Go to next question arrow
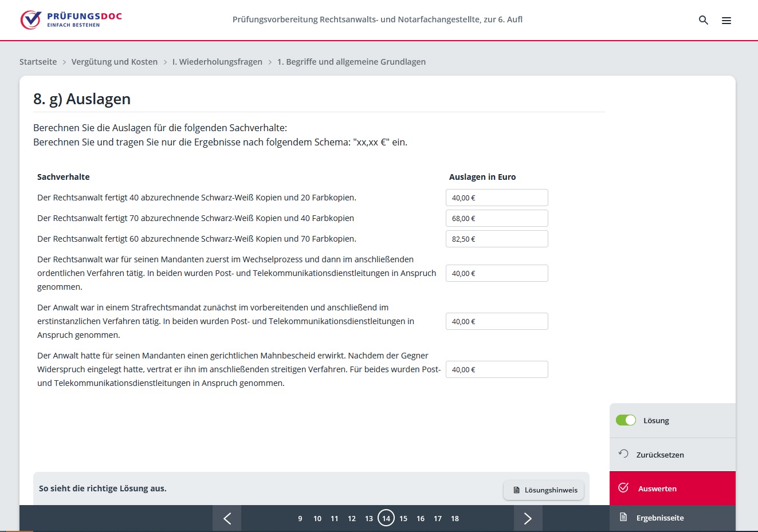 [528, 518]
